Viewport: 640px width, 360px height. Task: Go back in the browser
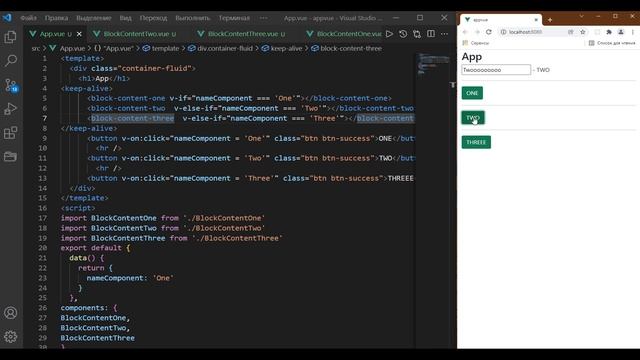465,32
